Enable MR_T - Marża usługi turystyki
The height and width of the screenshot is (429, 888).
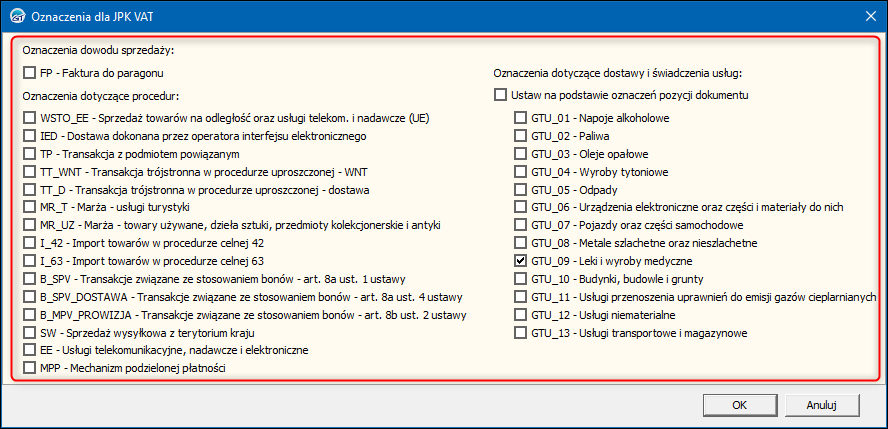(29, 208)
